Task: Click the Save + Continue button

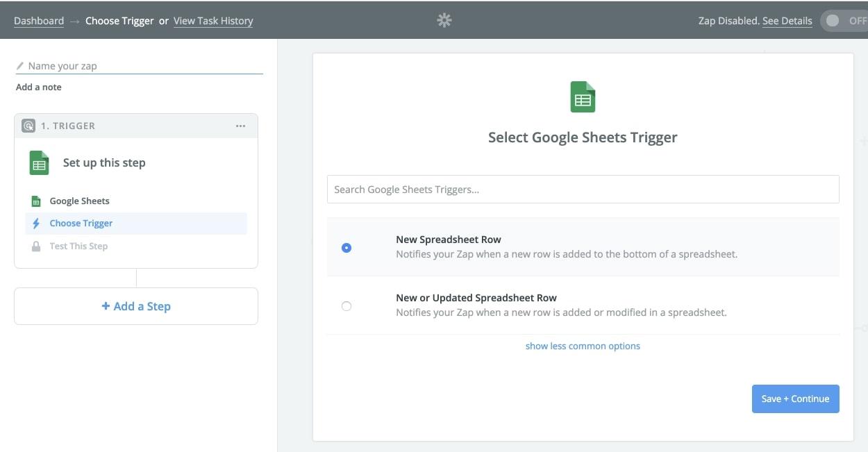Action: 796,399
